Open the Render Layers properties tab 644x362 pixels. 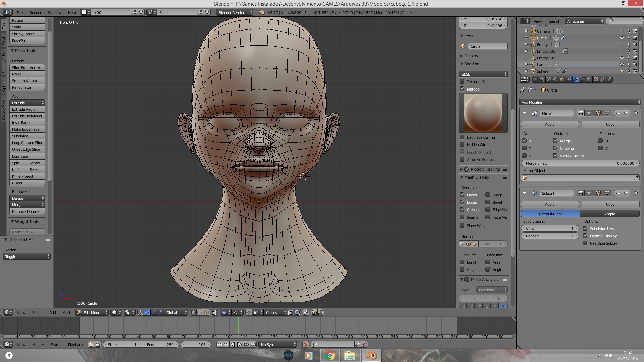click(542, 79)
